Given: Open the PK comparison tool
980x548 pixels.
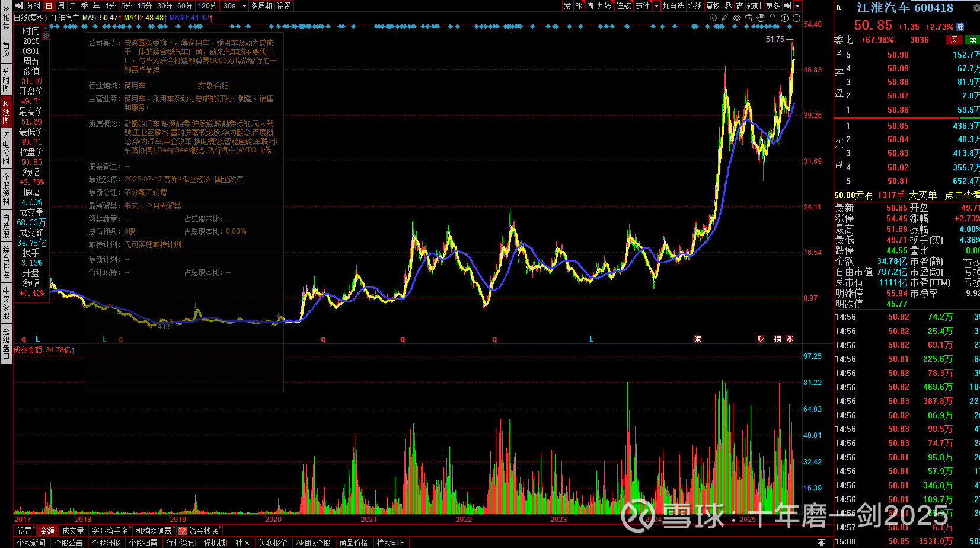Looking at the screenshot, I should click(x=579, y=6).
